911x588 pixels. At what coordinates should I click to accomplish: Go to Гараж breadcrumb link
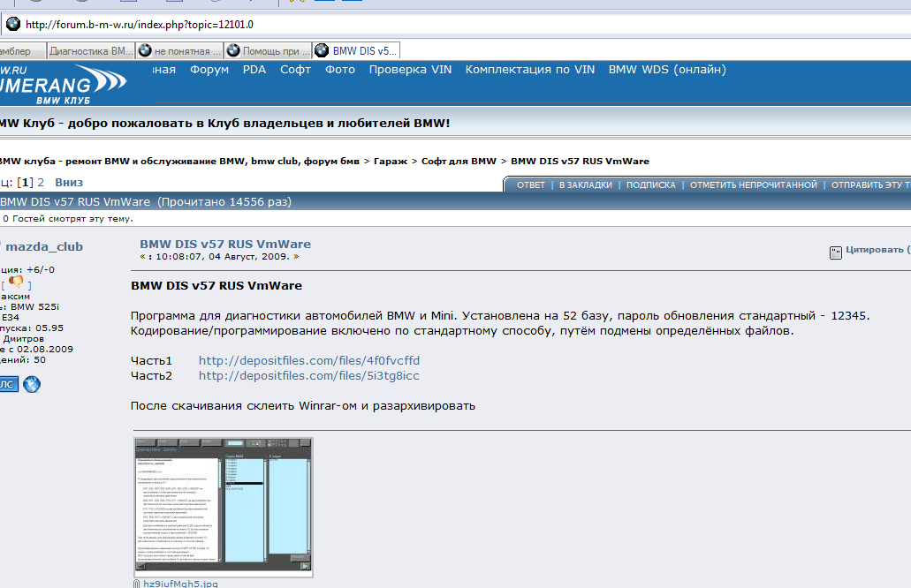point(391,162)
